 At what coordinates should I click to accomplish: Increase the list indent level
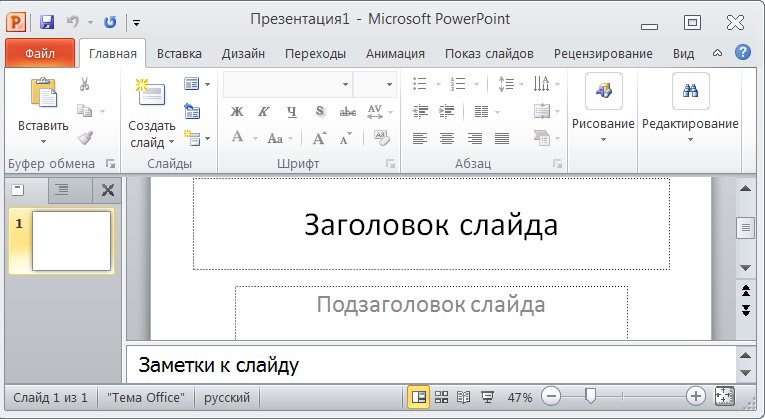click(446, 112)
